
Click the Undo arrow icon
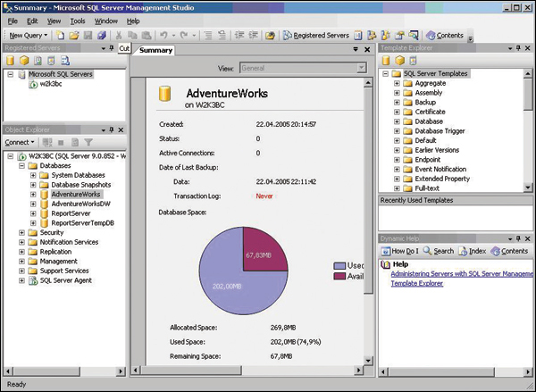163,35
